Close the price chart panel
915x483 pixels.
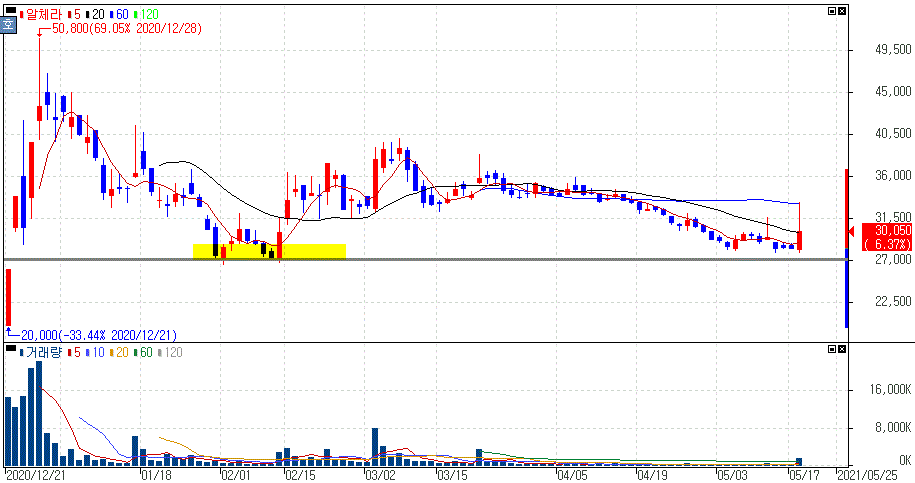pyautogui.click(x=842, y=11)
